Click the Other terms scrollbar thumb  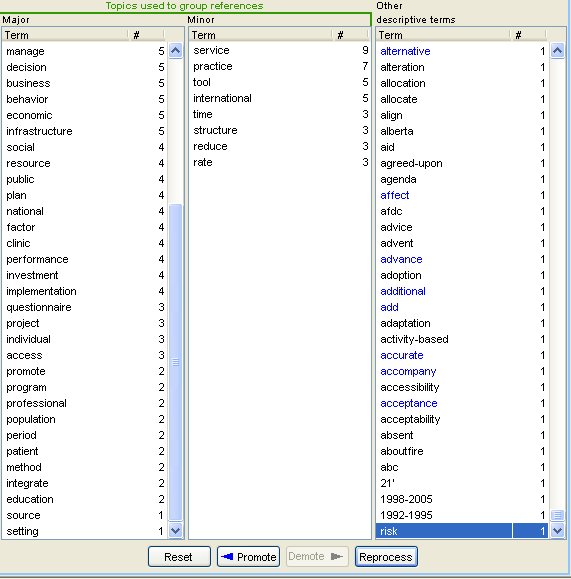(557, 515)
